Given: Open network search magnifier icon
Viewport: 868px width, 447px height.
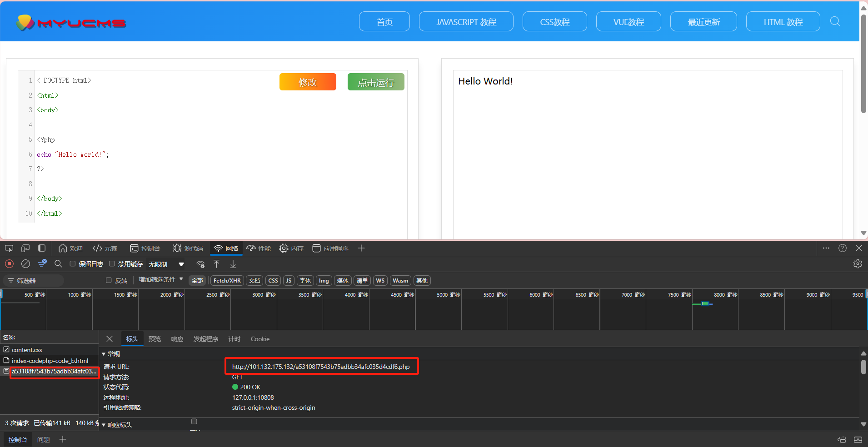Looking at the screenshot, I should pyautogui.click(x=58, y=263).
